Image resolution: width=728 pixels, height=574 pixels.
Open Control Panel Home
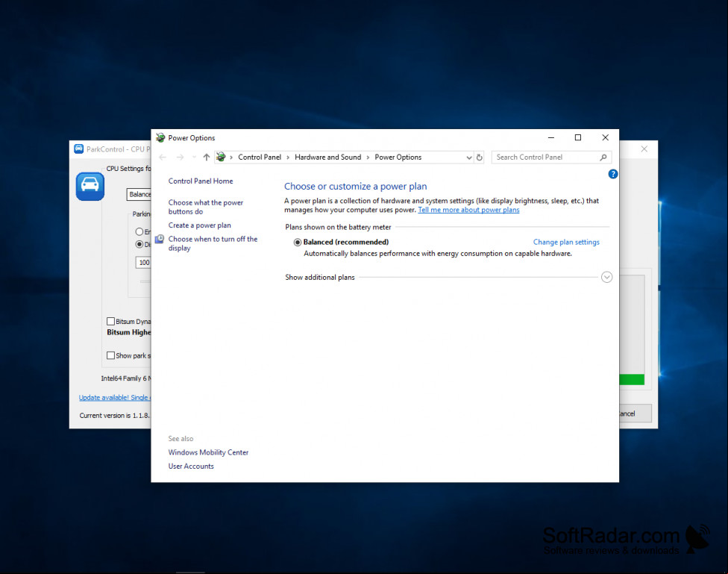(x=201, y=181)
